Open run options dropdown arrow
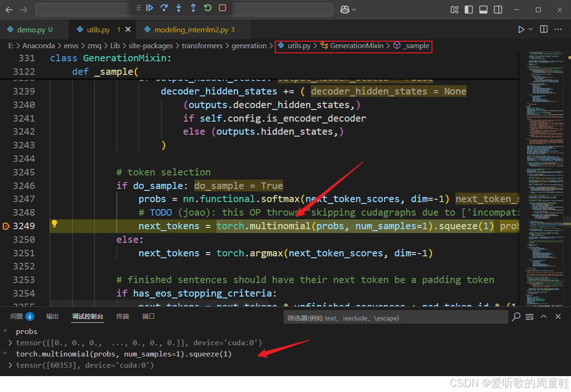Viewport: 571px width, 392px height. tap(530, 29)
